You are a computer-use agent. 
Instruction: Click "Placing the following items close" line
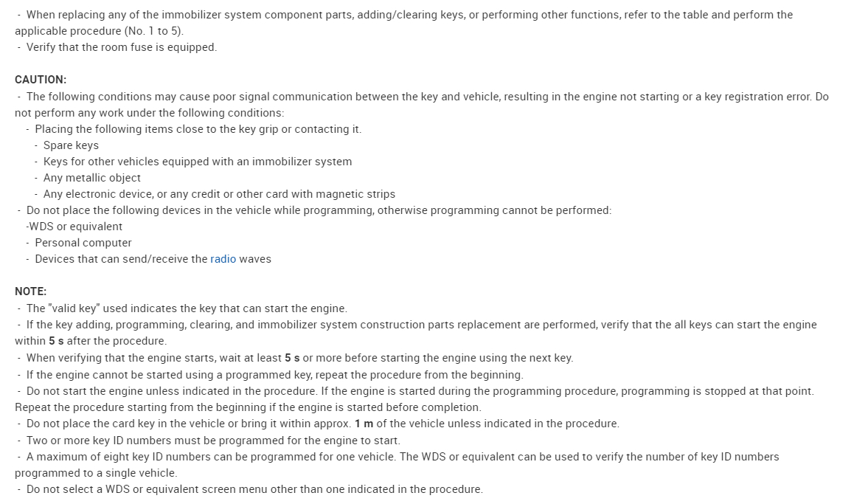pyautogui.click(x=198, y=129)
